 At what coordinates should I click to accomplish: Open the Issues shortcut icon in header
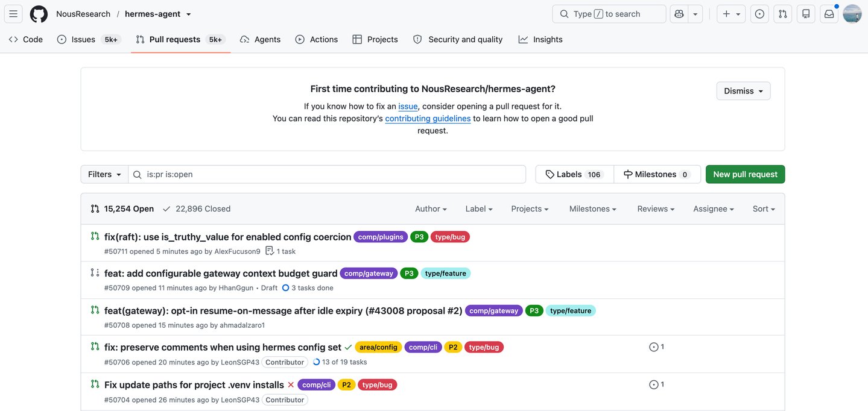click(x=759, y=14)
